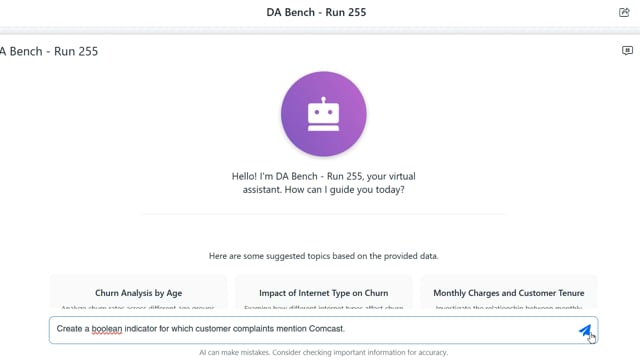Click the description under Impact of Internet Type

(324, 307)
